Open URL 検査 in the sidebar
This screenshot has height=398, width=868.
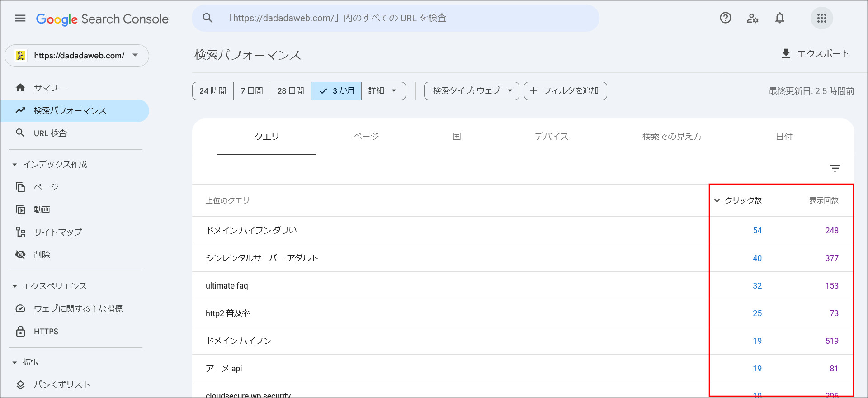click(x=75, y=133)
